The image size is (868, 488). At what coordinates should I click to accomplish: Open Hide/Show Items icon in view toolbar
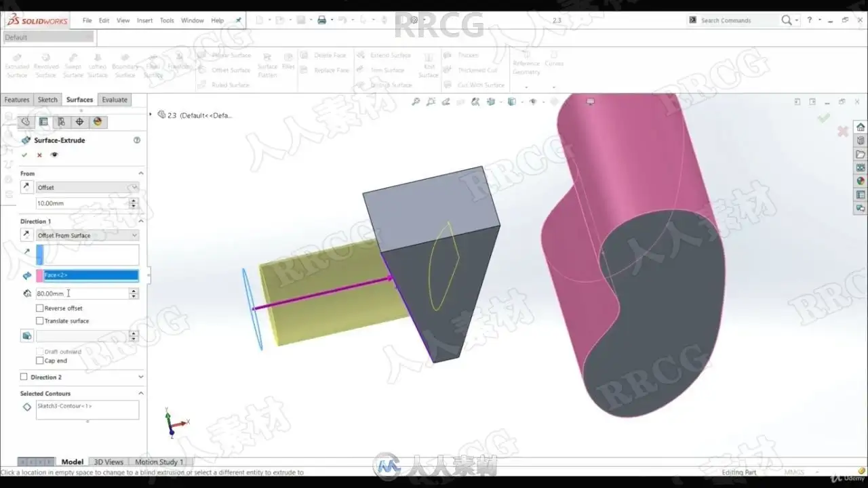[533, 102]
